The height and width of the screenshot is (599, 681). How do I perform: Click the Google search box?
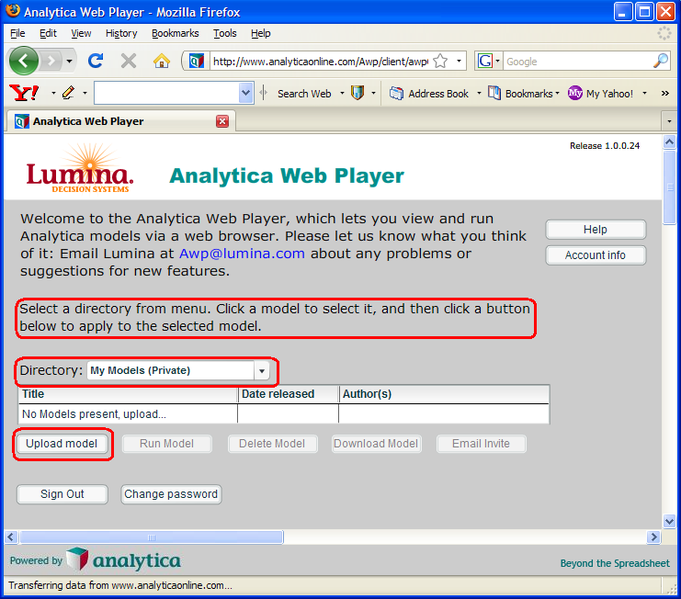tap(577, 62)
